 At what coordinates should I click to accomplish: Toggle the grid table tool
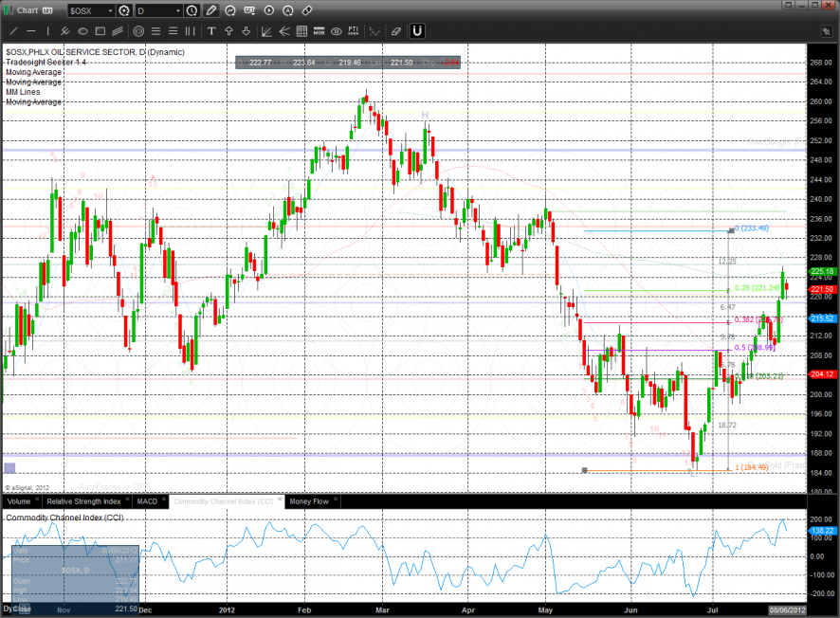point(301,31)
